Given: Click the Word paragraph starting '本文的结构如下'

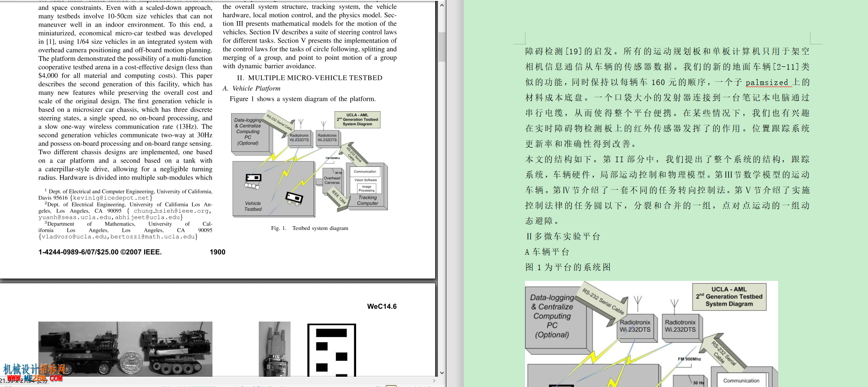Looking at the screenshot, I should 667,190.
